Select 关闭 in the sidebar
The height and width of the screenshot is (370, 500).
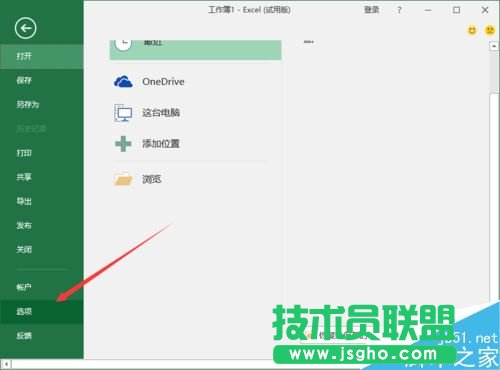tap(42, 250)
